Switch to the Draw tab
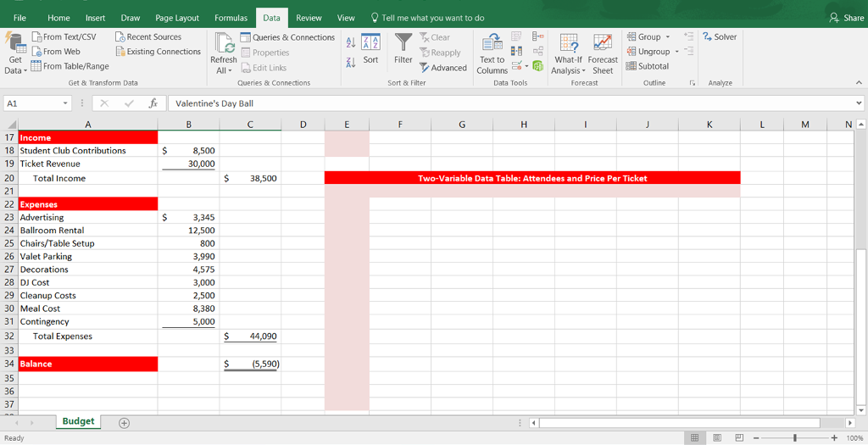This screenshot has height=445, width=868. pyautogui.click(x=131, y=18)
